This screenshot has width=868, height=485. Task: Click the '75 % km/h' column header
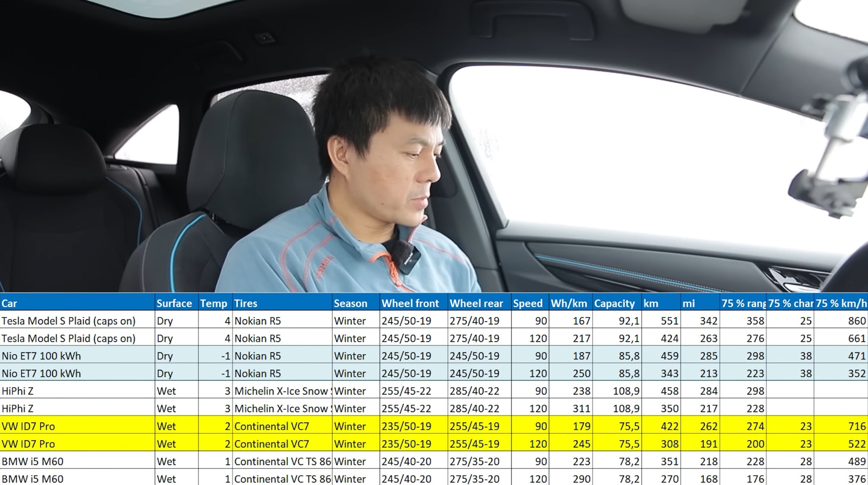coord(841,303)
